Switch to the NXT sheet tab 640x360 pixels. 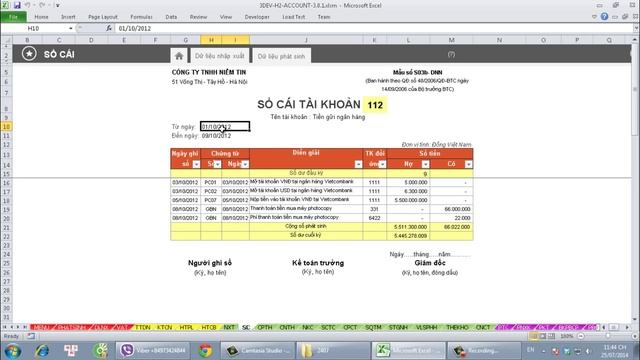(x=229, y=327)
